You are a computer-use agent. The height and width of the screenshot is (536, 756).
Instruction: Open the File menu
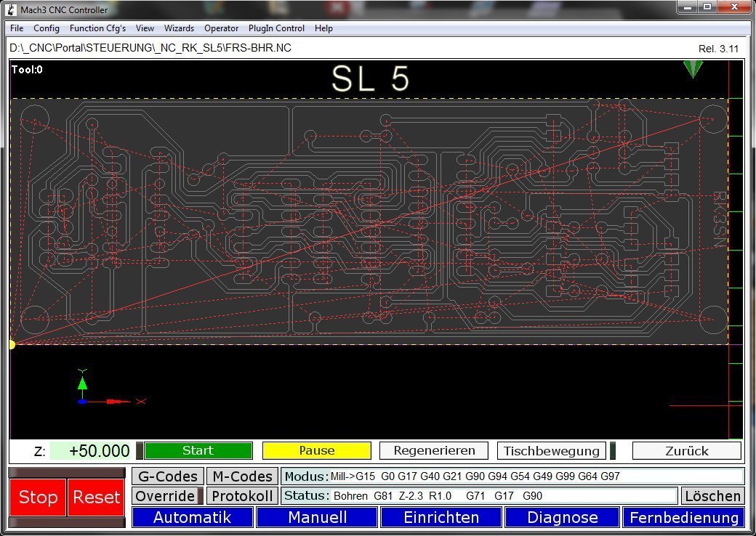coord(17,28)
